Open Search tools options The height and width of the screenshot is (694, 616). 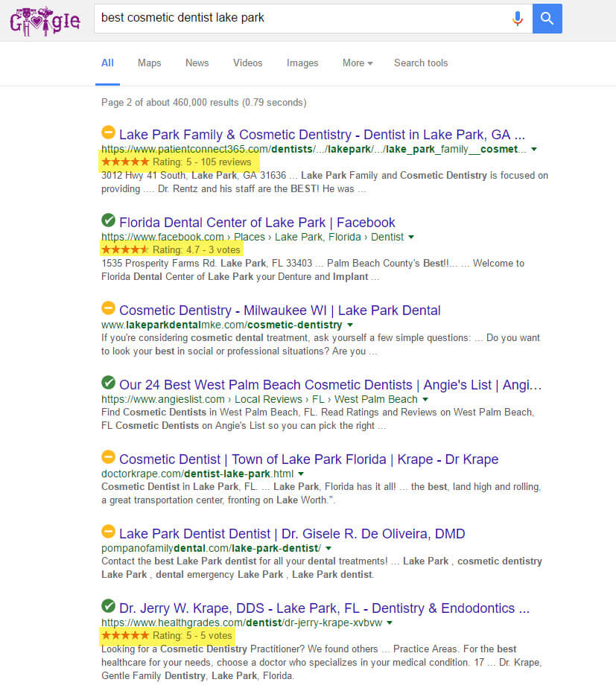pos(421,63)
